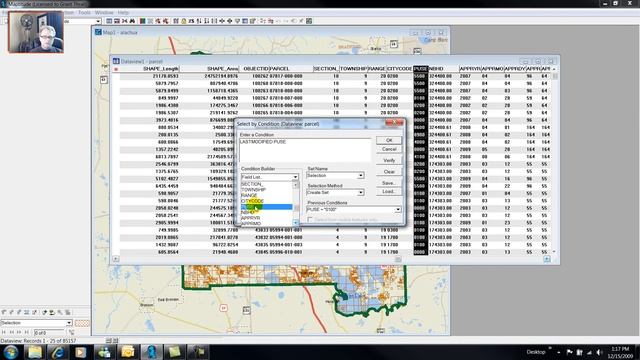Click the settings icon right of record counter
This screenshot has width=640, height=360.
[x=72, y=332]
